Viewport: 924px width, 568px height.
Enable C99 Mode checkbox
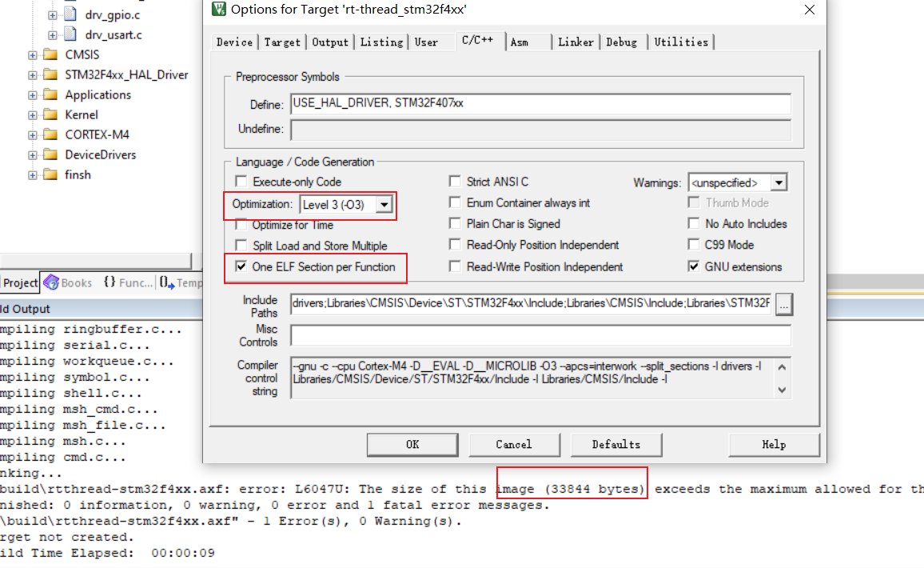(x=694, y=244)
